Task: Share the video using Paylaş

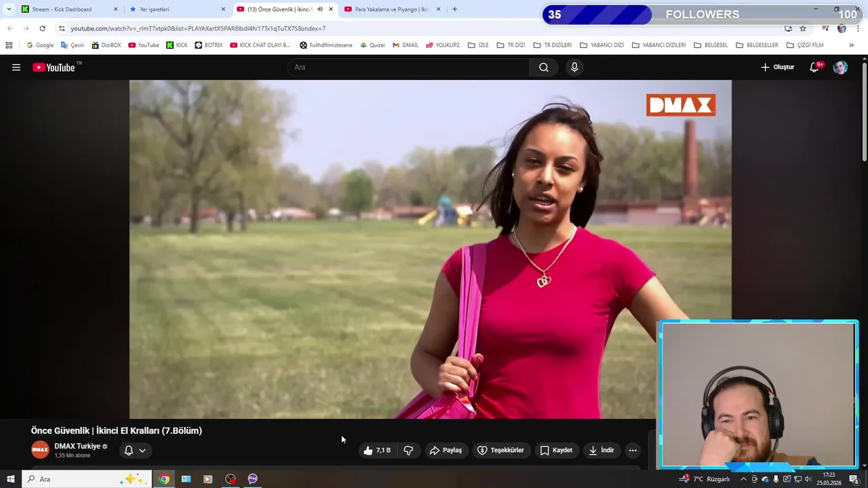Action: 446,450
